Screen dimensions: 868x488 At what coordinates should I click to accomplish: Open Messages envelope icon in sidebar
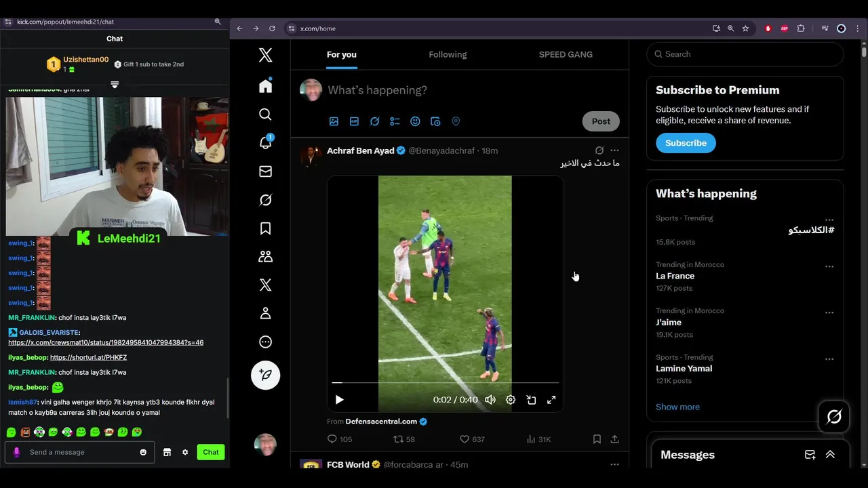[265, 171]
